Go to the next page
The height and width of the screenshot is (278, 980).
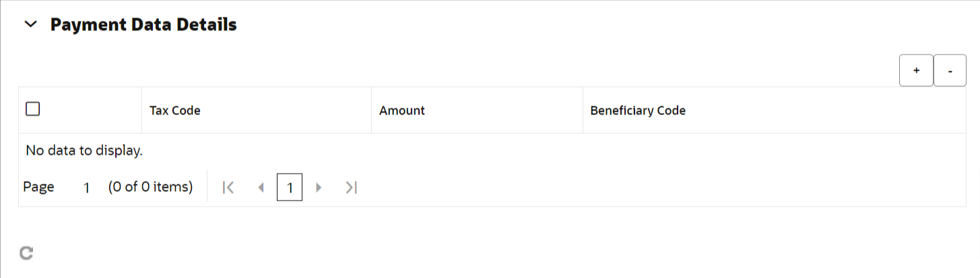(x=319, y=188)
